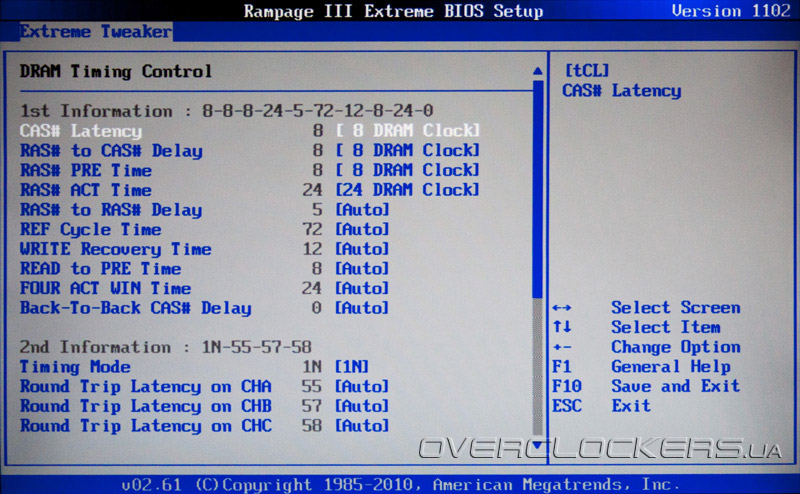Select FOUR ACT WIN Time setting
The image size is (800, 494).
pyautogui.click(x=106, y=288)
